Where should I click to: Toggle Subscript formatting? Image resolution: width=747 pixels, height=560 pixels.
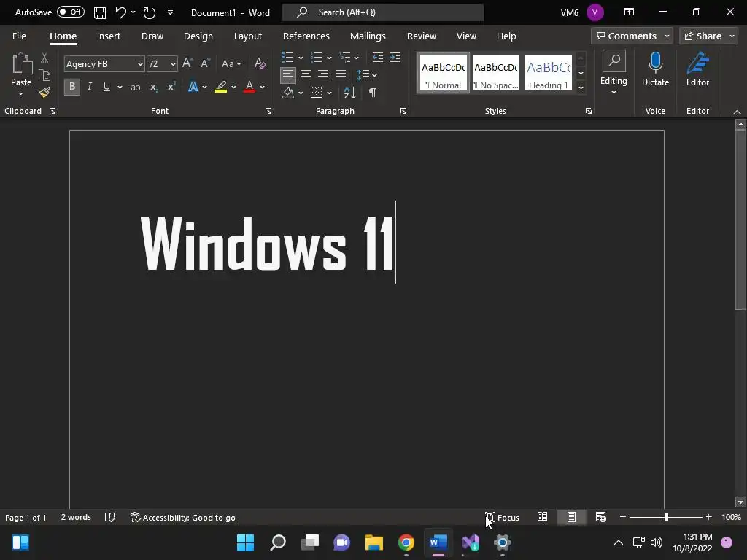(x=153, y=87)
